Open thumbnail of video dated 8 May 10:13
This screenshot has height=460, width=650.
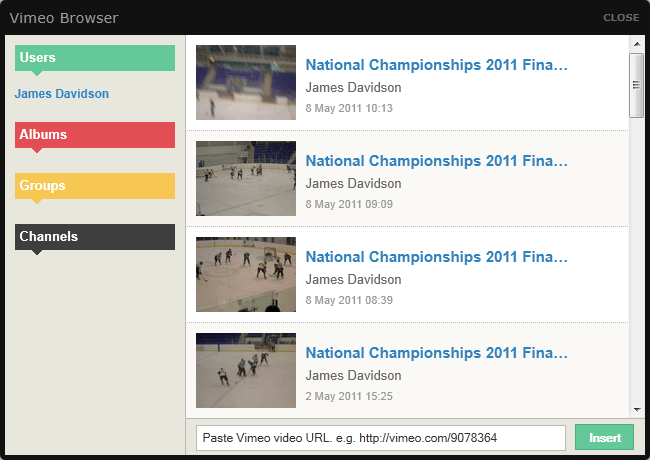click(246, 82)
